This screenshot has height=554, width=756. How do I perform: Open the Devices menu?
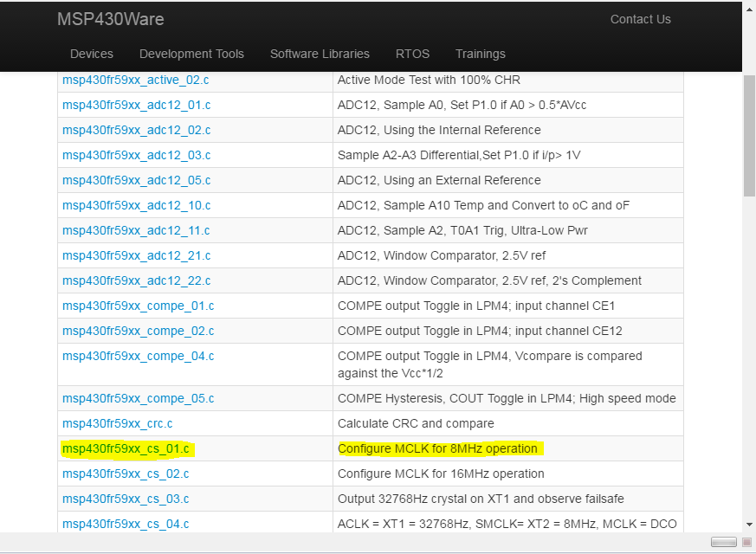tap(92, 54)
